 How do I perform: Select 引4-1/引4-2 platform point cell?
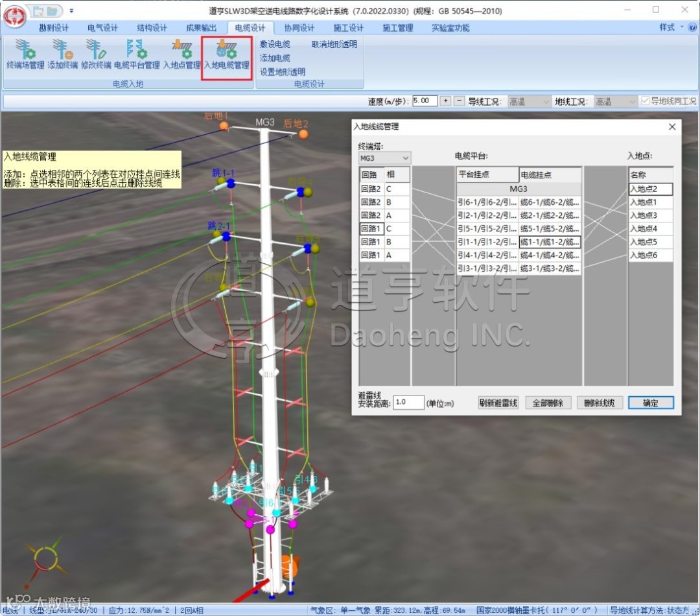pyautogui.click(x=487, y=255)
